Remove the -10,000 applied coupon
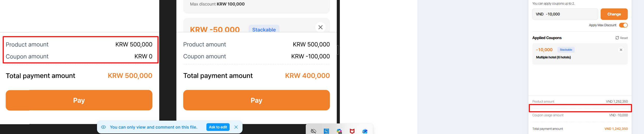The width and height of the screenshot is (644, 134). tap(621, 50)
